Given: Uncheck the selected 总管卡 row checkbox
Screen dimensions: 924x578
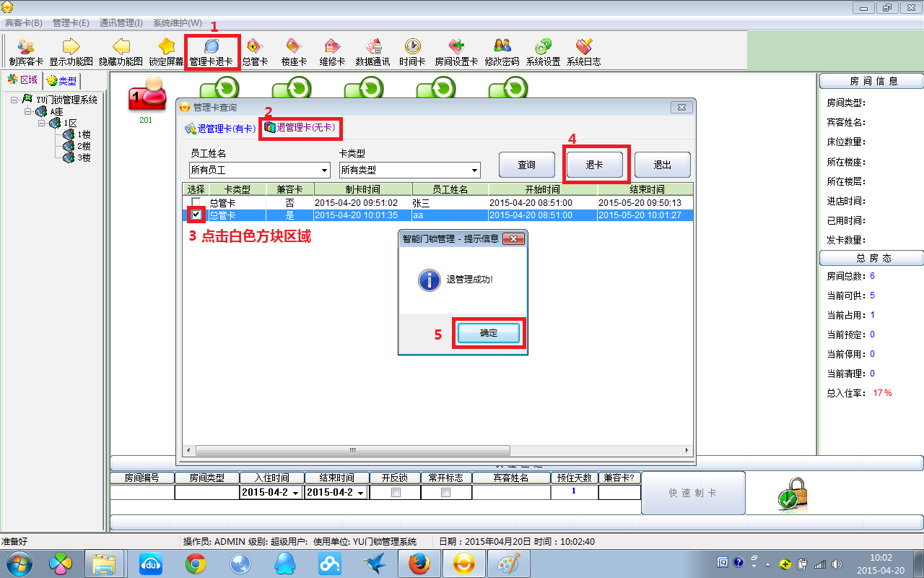Looking at the screenshot, I should [196, 215].
